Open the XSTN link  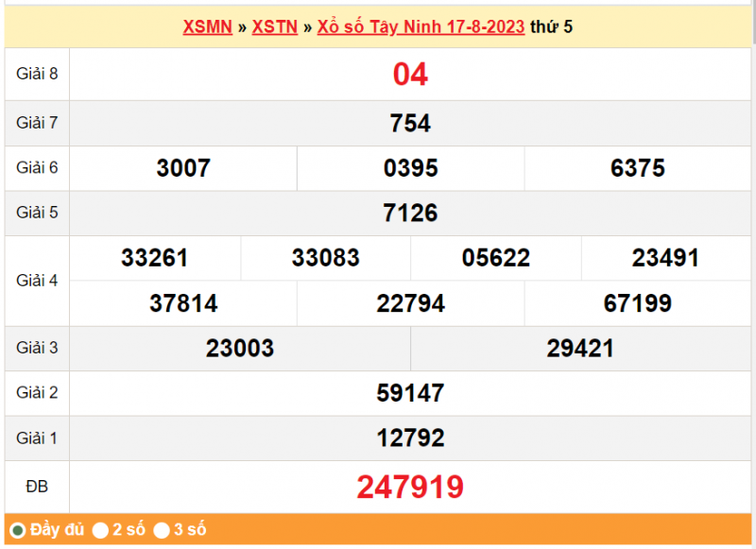coord(274,27)
